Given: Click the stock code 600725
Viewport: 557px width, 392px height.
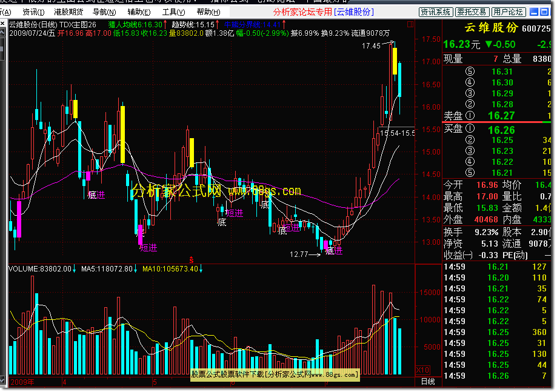Looking at the screenshot, I should (536, 28).
